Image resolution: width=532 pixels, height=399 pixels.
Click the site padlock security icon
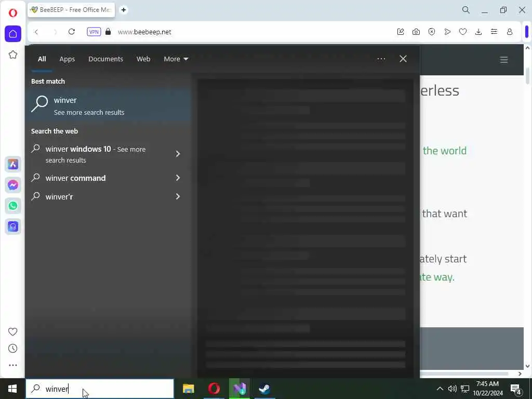click(108, 32)
